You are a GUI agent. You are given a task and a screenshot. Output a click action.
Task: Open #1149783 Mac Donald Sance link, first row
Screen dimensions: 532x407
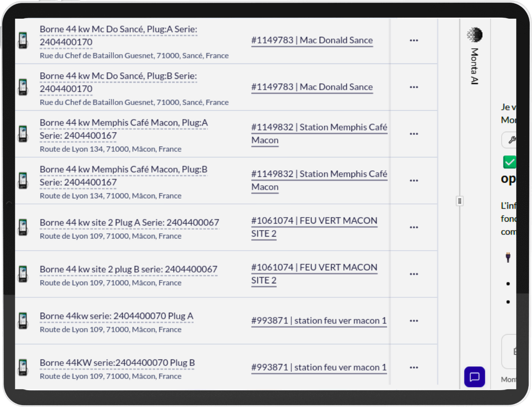(312, 41)
